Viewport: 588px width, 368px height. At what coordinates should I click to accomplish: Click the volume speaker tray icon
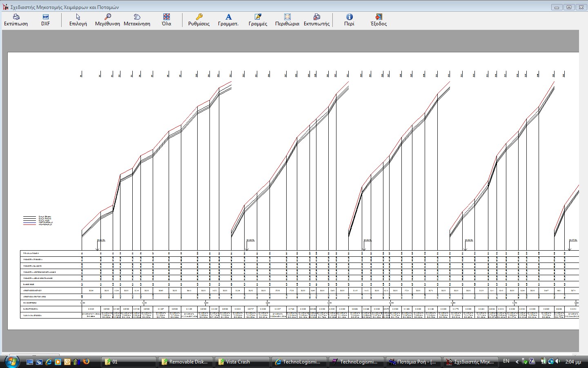point(557,361)
